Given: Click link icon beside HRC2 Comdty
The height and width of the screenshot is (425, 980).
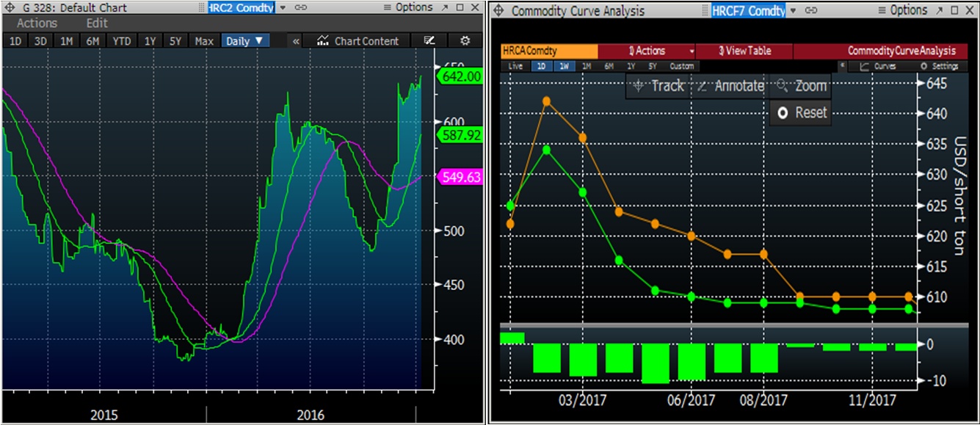Looking at the screenshot, I should click(301, 8).
